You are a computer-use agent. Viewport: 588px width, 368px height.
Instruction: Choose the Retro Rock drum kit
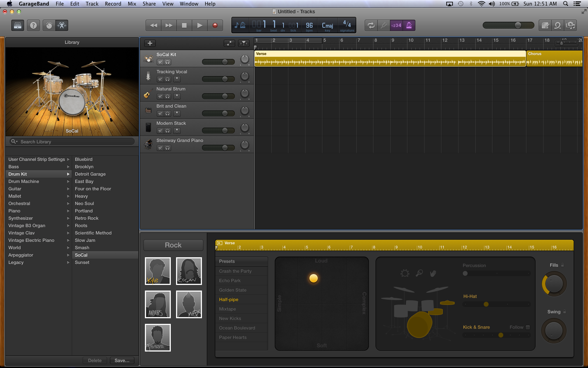tap(87, 218)
